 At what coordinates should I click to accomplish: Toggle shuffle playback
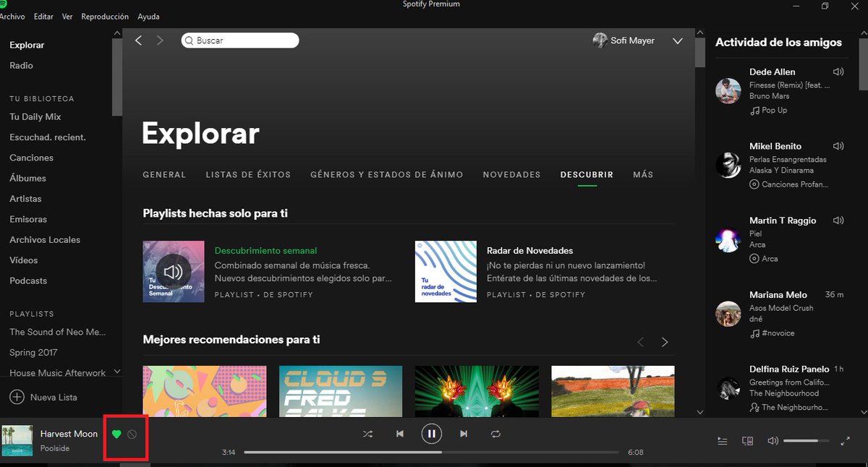367,434
